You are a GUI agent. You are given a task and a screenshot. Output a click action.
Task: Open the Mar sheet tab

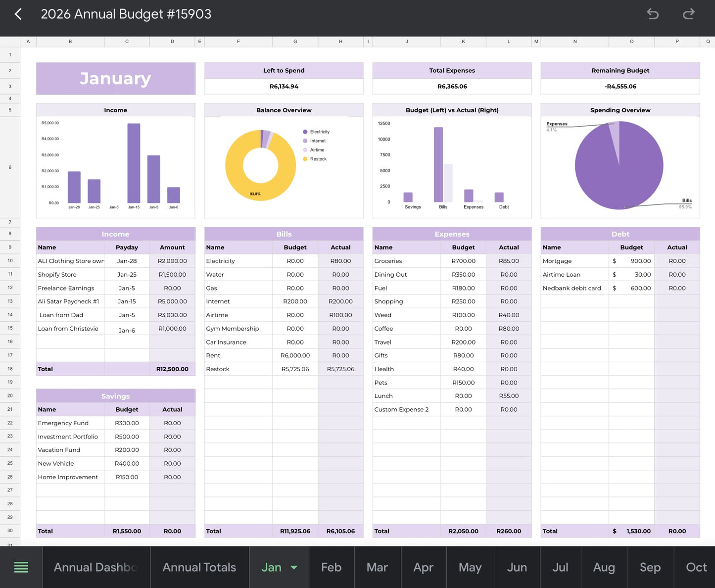[x=377, y=567]
